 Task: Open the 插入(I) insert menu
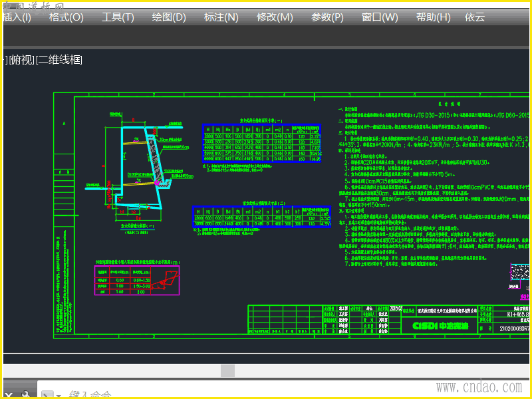pos(17,17)
